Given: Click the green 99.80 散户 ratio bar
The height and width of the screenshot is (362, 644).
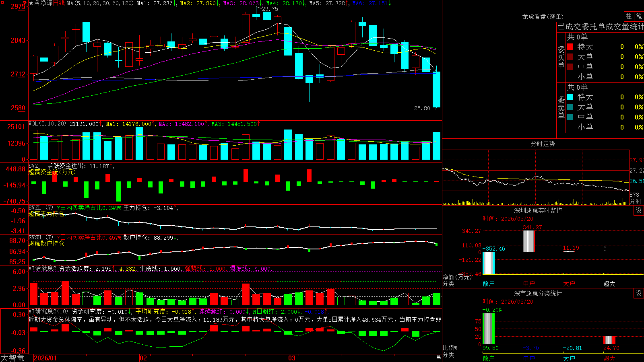Looking at the screenshot, I should coord(489,329).
